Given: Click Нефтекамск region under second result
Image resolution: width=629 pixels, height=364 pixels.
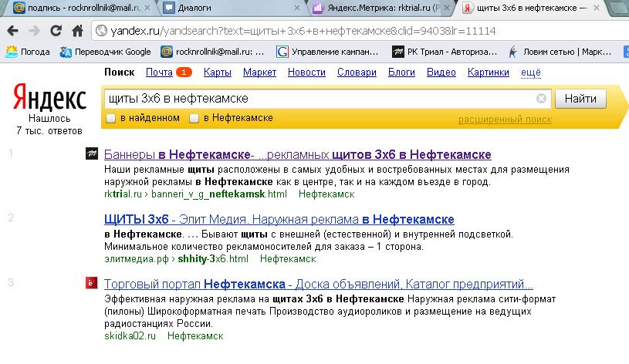Looking at the screenshot, I should pos(288,259).
